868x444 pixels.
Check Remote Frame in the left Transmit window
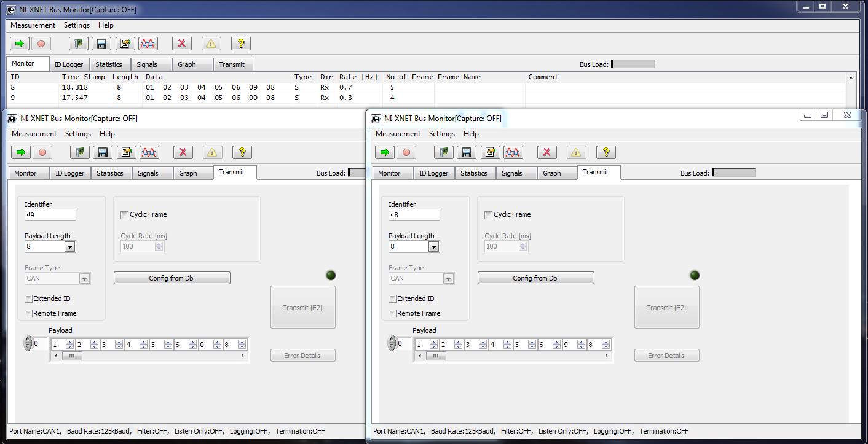coord(29,314)
